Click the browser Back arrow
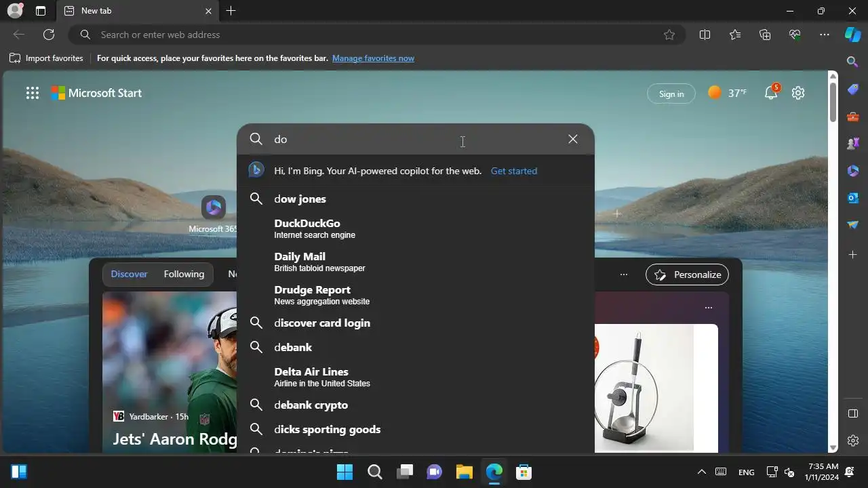 tap(19, 35)
